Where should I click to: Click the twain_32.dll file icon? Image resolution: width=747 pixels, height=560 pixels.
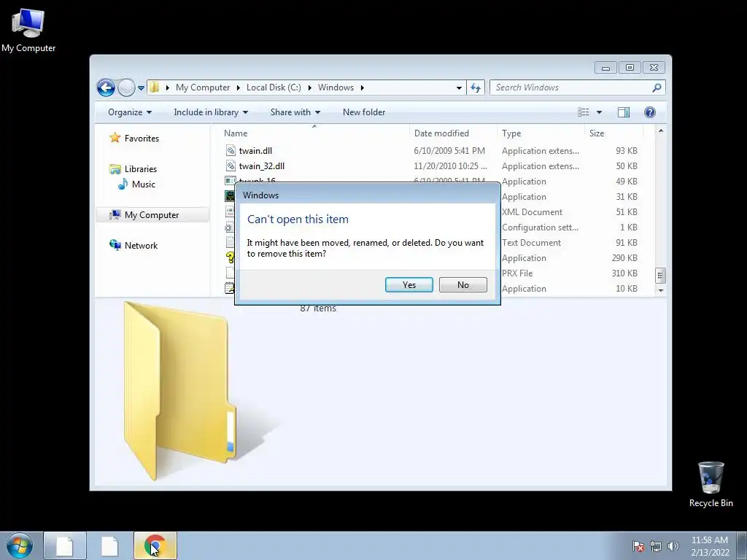(231, 166)
